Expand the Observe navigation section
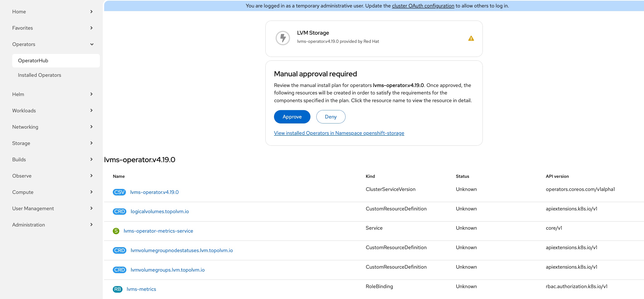Viewport: 644px width, 299px height. click(53, 176)
